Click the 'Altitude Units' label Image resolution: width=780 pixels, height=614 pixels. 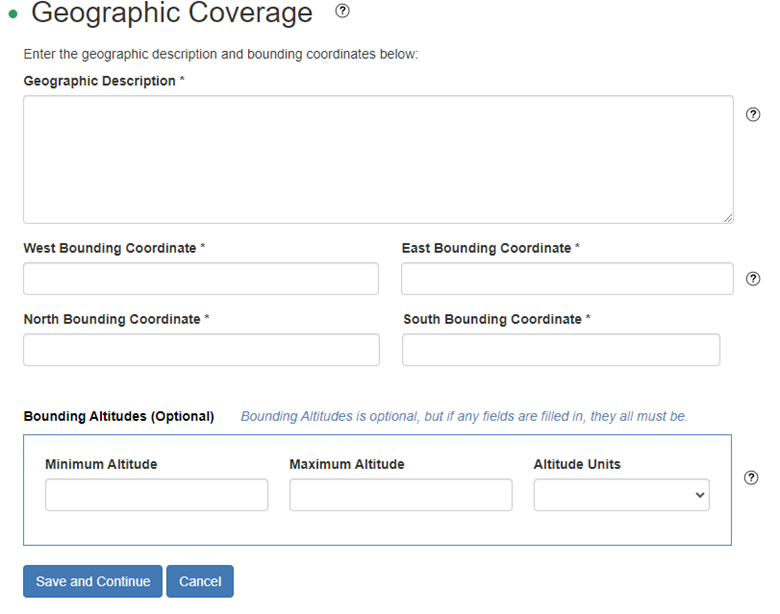coord(578,464)
